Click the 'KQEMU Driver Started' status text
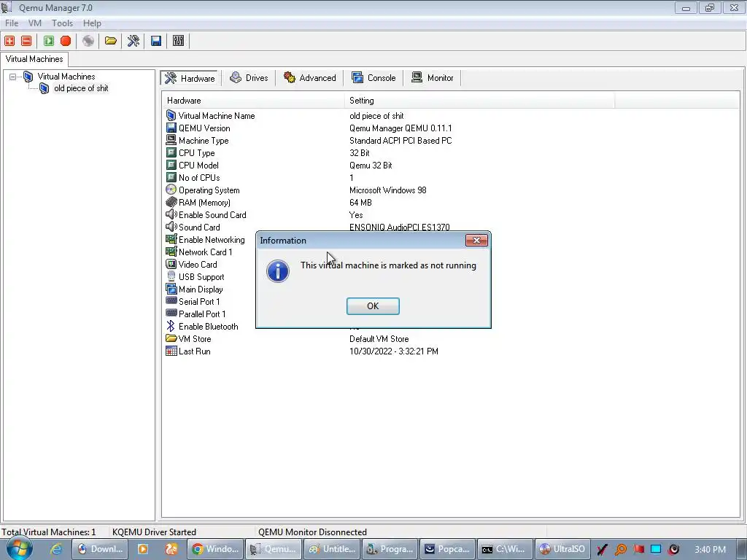Viewport: 747px width, 560px height. (155, 532)
